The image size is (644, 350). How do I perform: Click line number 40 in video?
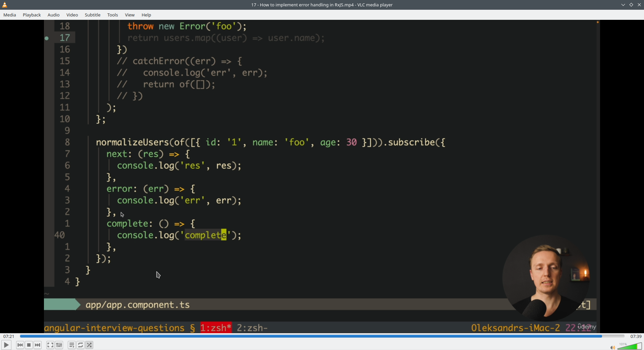coord(60,235)
